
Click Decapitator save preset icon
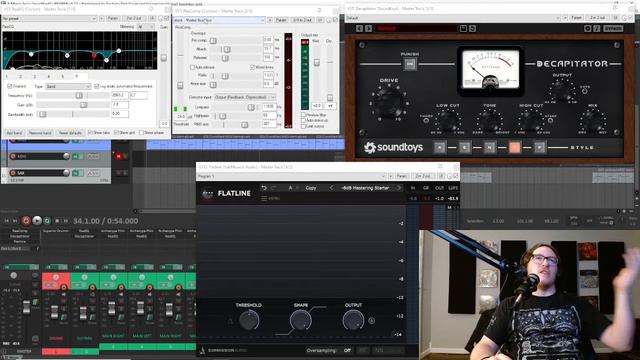pos(463,29)
